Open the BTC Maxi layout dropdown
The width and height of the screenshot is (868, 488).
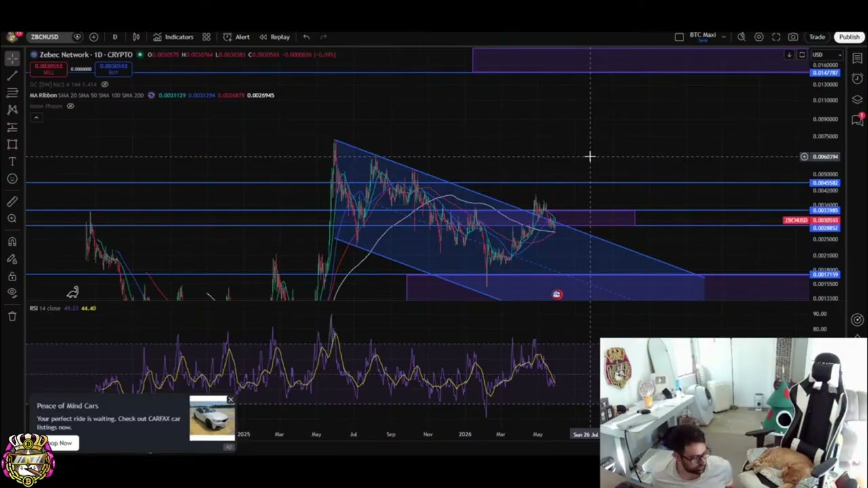pos(708,37)
